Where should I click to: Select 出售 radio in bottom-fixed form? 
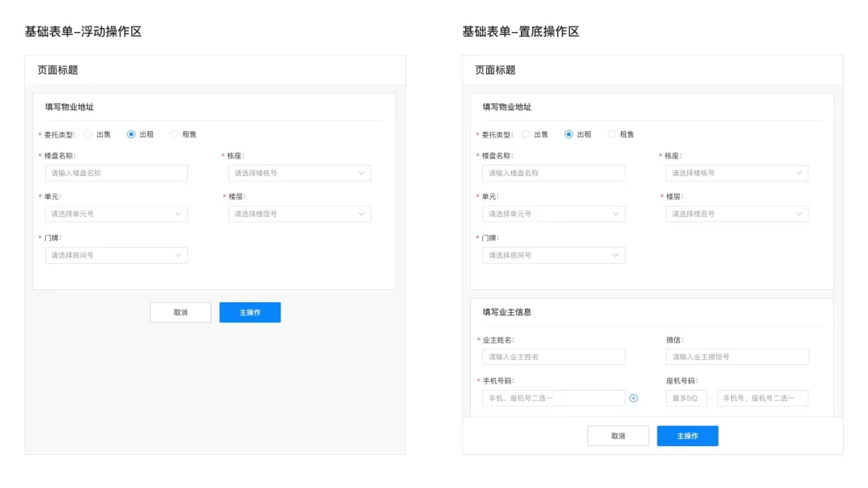526,134
